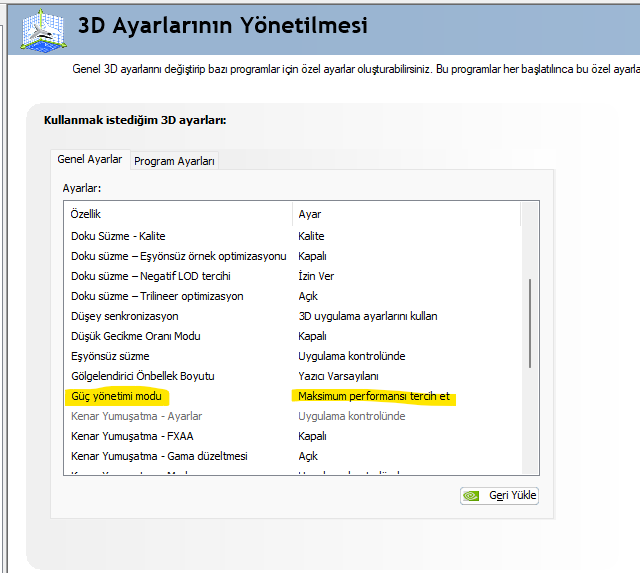640x573 pixels.
Task: Open the Program Ayarları tab
Action: (174, 161)
